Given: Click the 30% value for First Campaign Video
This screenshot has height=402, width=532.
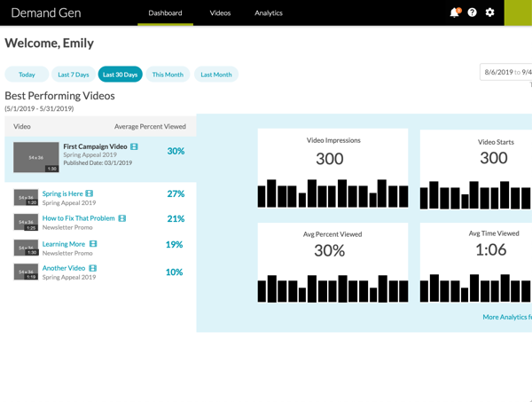Looking at the screenshot, I should [x=176, y=151].
